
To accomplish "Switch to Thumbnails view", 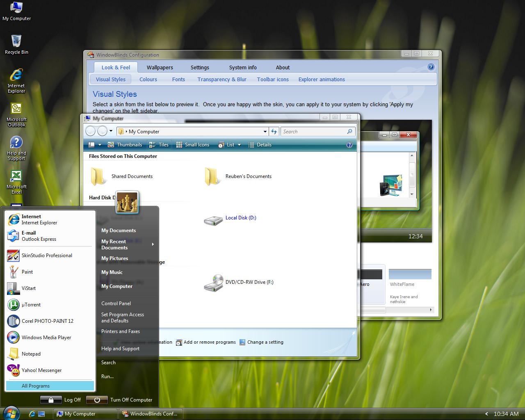I will [x=125, y=145].
